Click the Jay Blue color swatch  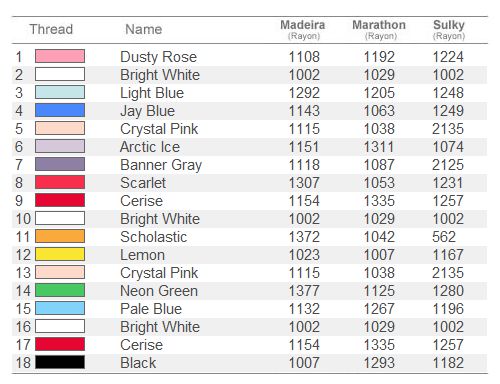coord(60,110)
